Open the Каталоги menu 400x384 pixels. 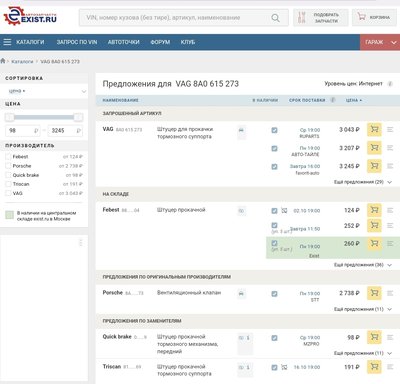[30, 42]
